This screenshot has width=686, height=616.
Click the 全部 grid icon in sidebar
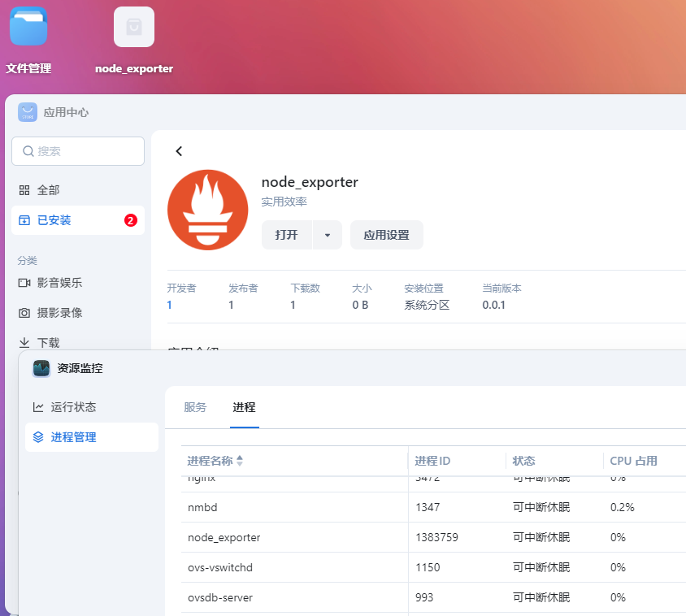tap(24, 190)
